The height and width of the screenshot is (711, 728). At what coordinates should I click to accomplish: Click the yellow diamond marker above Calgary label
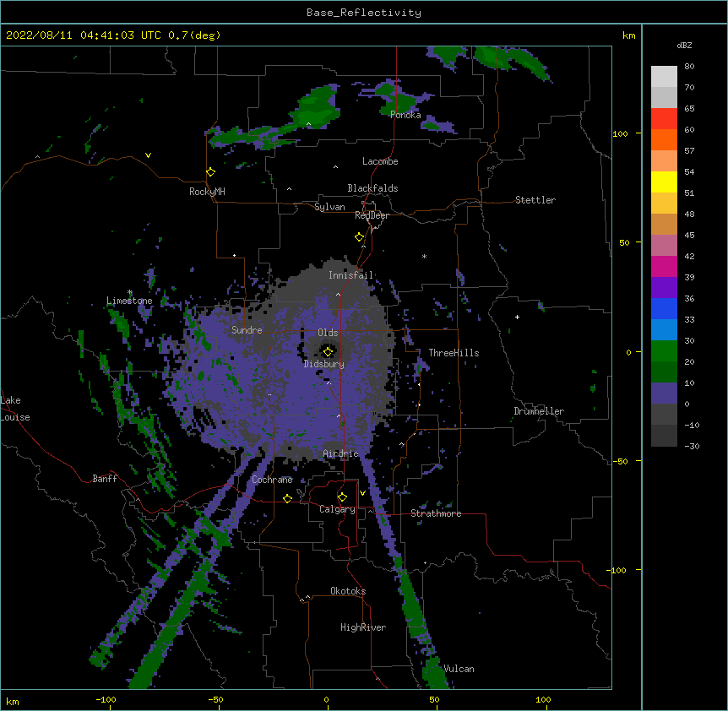point(342,497)
